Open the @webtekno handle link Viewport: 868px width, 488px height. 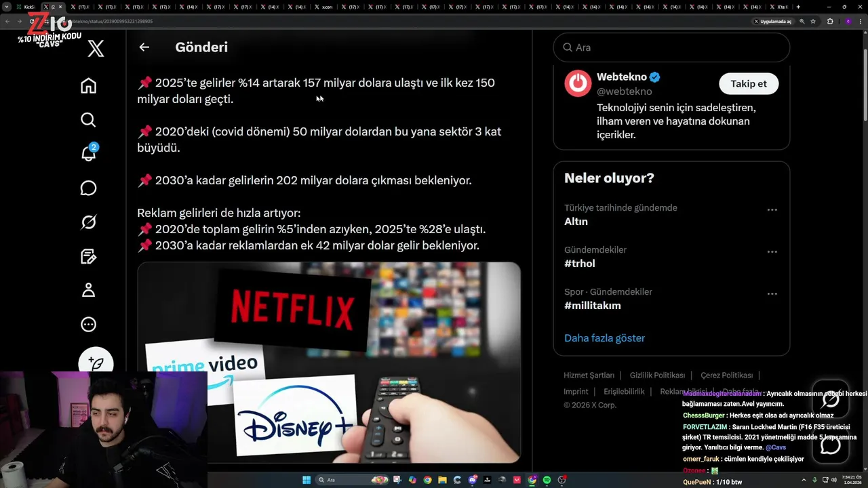625,91
